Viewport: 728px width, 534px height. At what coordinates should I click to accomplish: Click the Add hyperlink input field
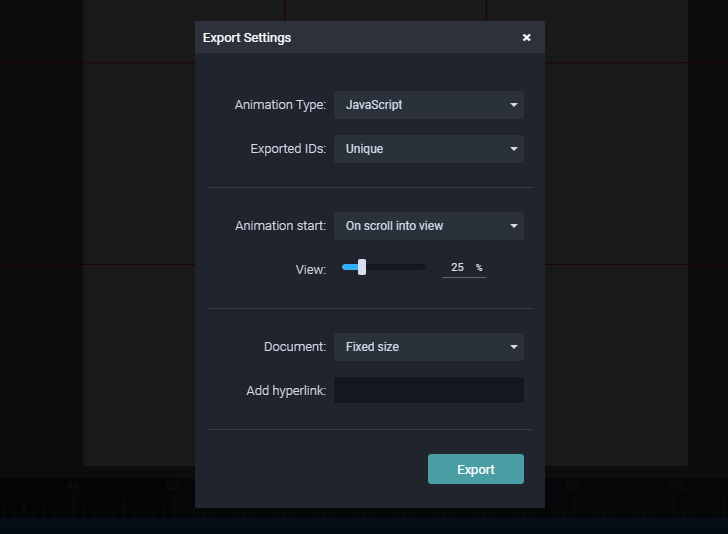pos(429,390)
